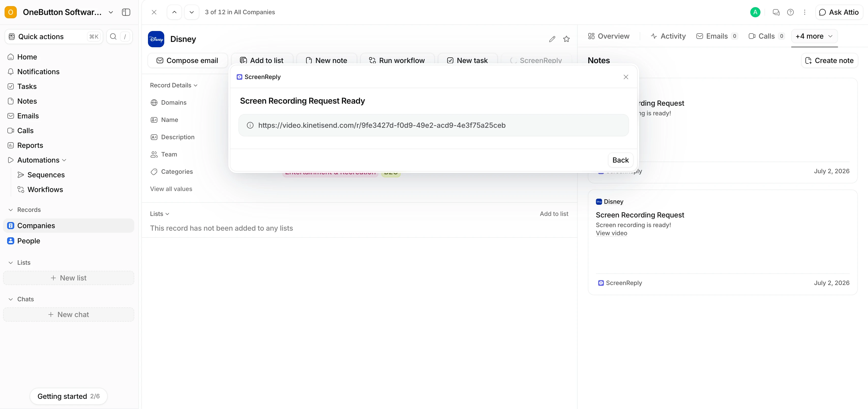Open the three-dot more options menu

pos(805,12)
